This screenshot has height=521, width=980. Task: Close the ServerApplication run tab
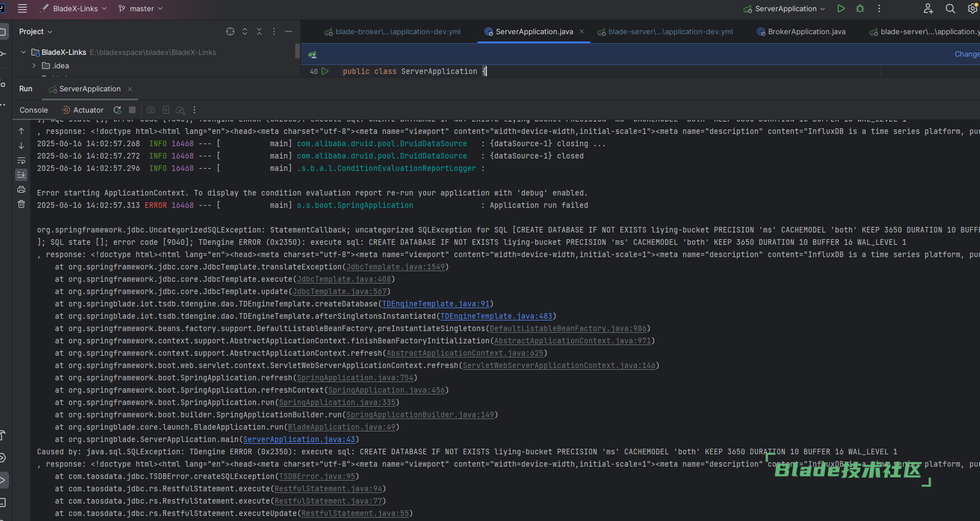130,89
